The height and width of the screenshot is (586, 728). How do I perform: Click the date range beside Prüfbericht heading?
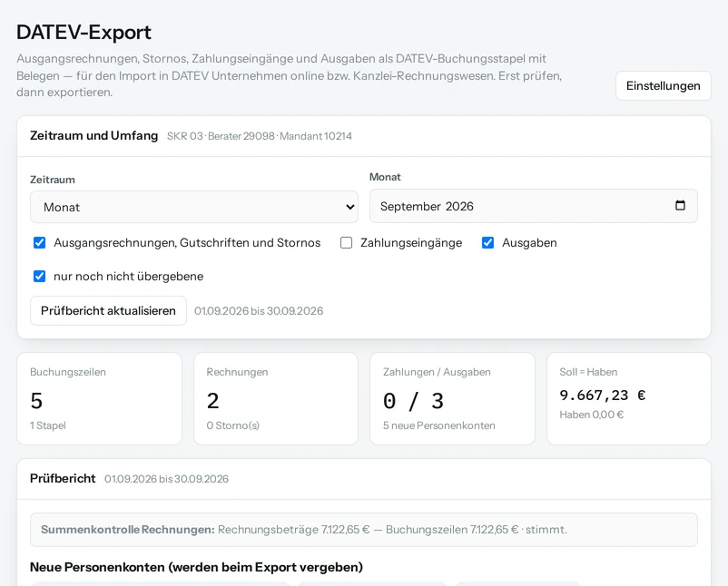coord(166,479)
